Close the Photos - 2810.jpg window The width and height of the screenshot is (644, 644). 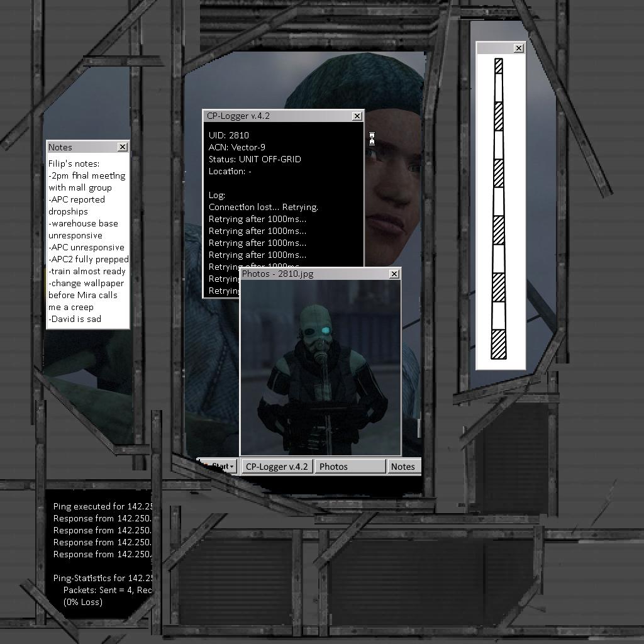pyautogui.click(x=394, y=274)
